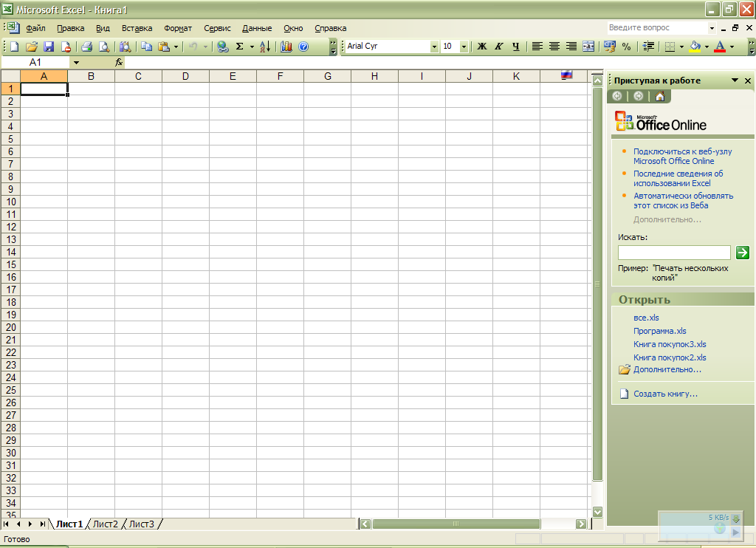
Task: Paste using the clipboard icon
Action: click(x=164, y=47)
